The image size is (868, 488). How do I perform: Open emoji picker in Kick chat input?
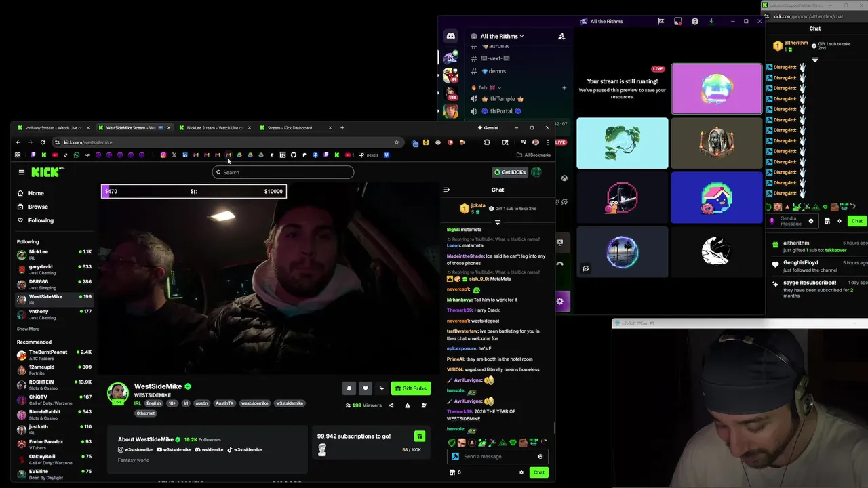pos(540,456)
